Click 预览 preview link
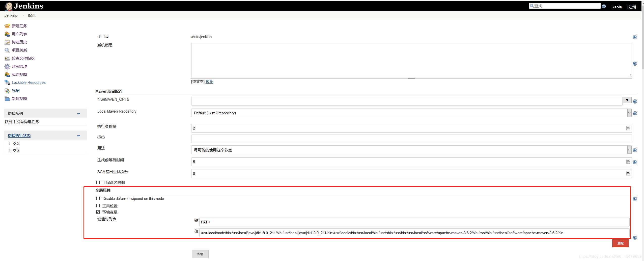Image resolution: width=644 pixels, height=261 pixels. point(209,82)
